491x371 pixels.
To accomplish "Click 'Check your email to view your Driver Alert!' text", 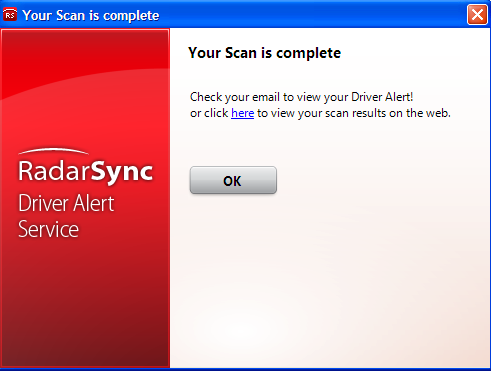I will (x=301, y=97).
